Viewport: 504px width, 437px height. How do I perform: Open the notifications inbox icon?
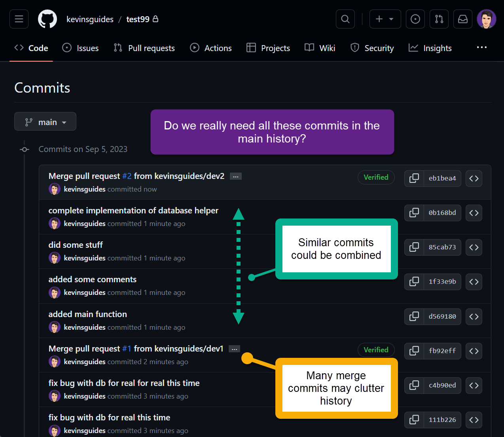(x=463, y=19)
